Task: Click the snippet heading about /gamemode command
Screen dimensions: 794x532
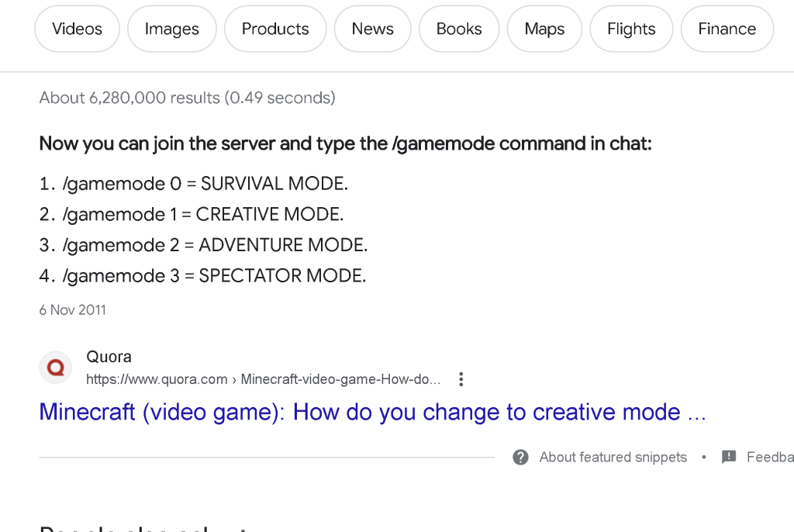Action: (x=345, y=143)
